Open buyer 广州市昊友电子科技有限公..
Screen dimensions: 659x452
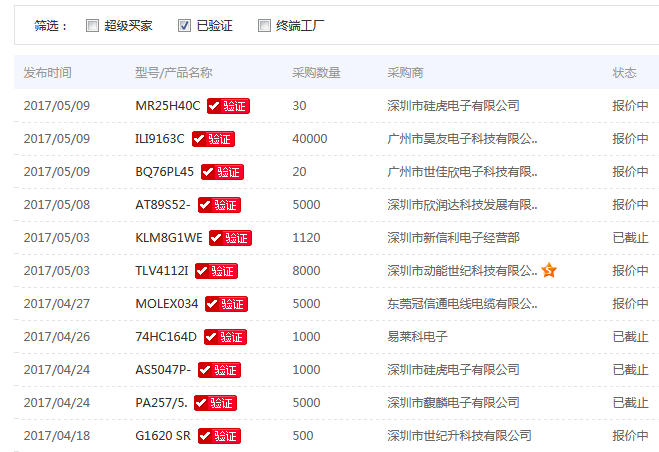coord(462,139)
